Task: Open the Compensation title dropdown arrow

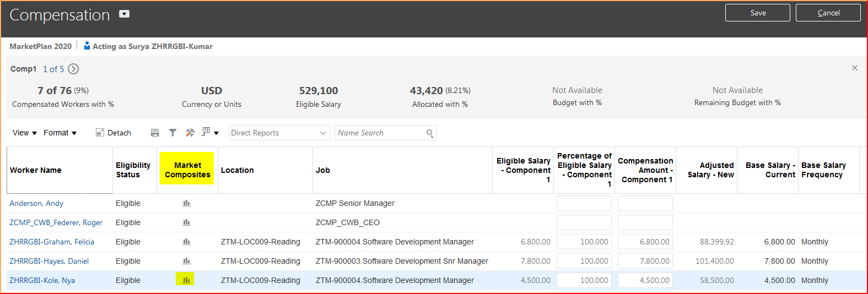Action: click(x=125, y=14)
